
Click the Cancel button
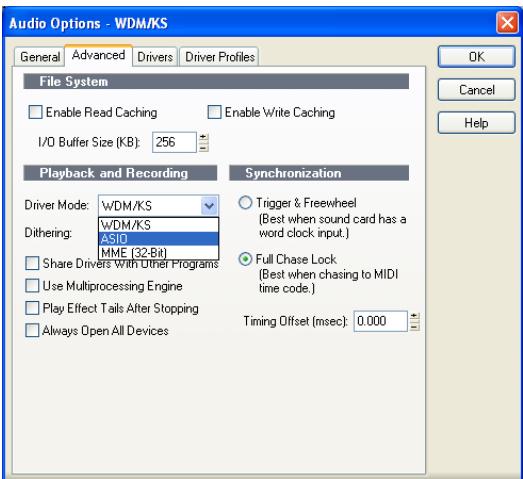(x=476, y=90)
